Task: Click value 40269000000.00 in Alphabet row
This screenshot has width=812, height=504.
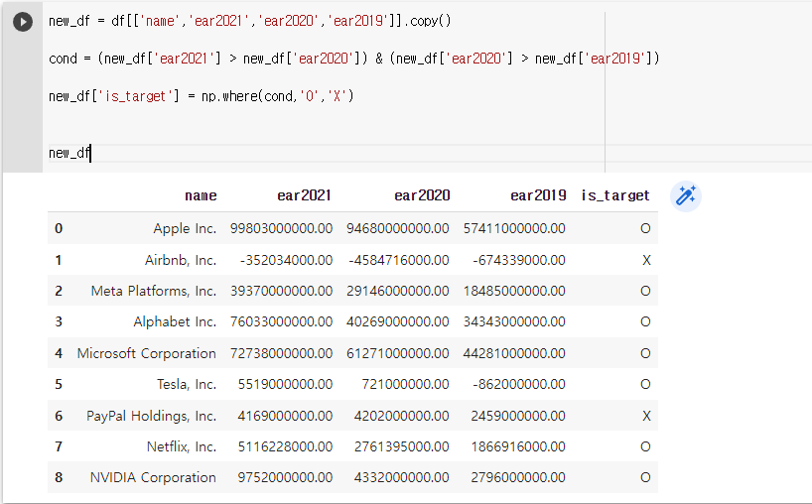Action: click(398, 321)
